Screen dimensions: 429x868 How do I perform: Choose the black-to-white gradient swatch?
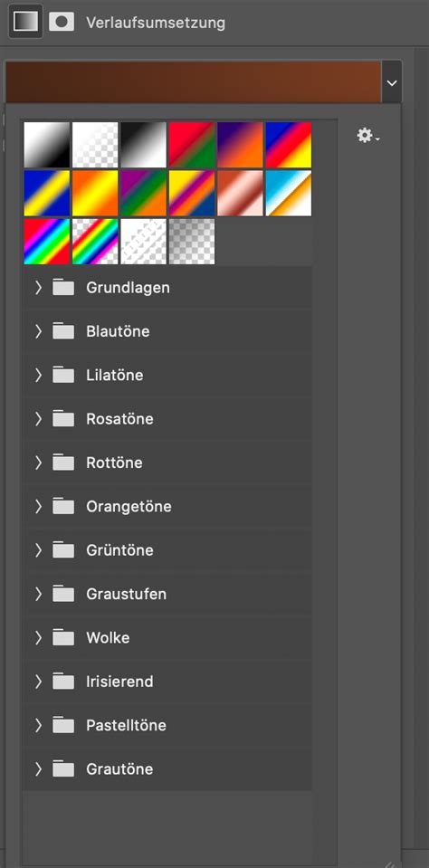pyautogui.click(x=143, y=145)
